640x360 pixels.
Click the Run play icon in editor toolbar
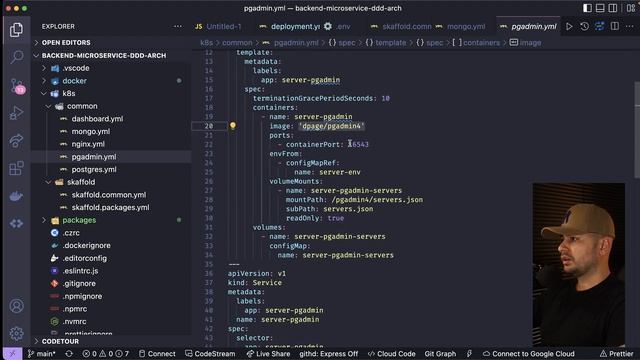coord(569,27)
